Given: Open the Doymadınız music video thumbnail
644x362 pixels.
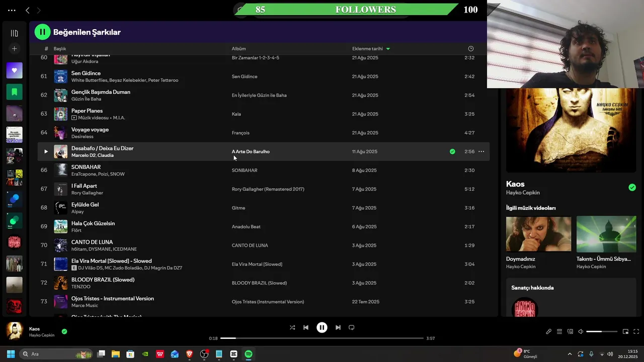Looking at the screenshot, I should pos(538,234).
